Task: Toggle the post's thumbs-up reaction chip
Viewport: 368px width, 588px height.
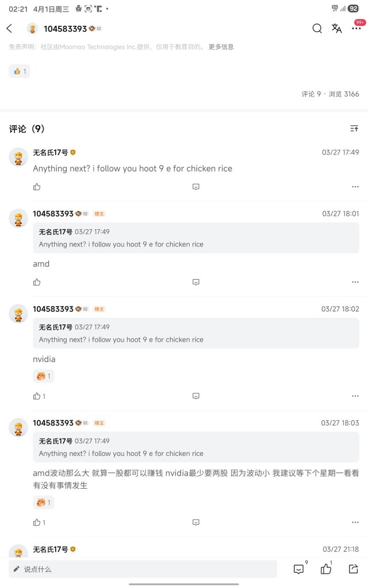Action: (x=20, y=71)
